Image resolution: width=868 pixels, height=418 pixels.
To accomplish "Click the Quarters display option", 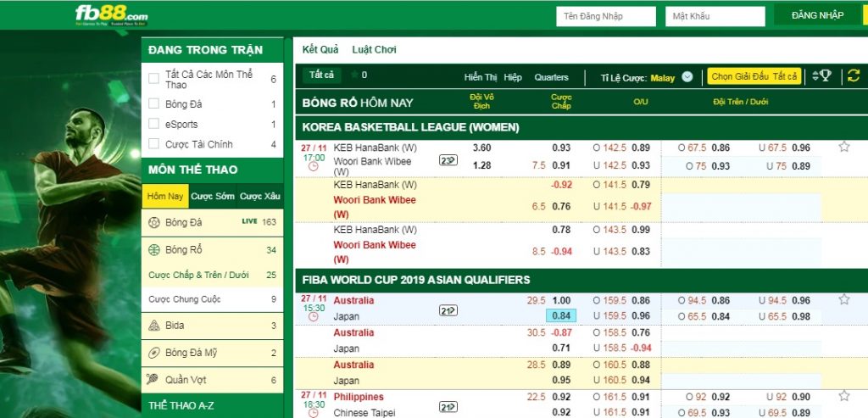I will (x=551, y=77).
